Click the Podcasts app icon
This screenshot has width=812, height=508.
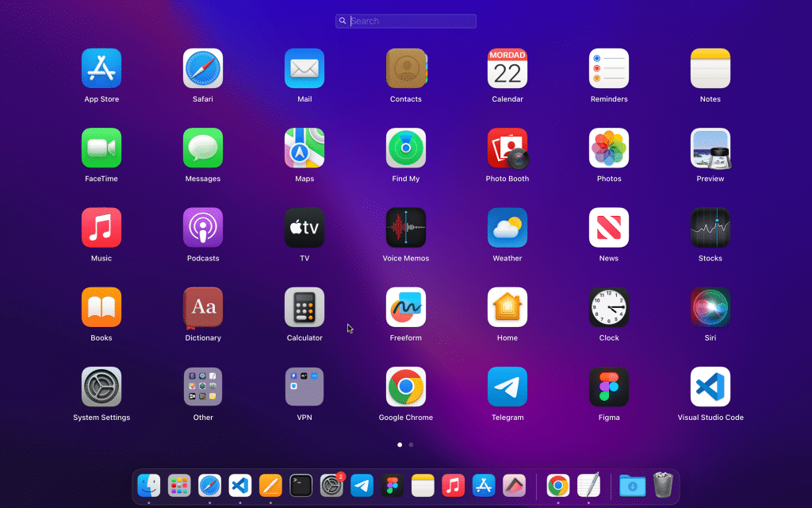click(x=203, y=228)
